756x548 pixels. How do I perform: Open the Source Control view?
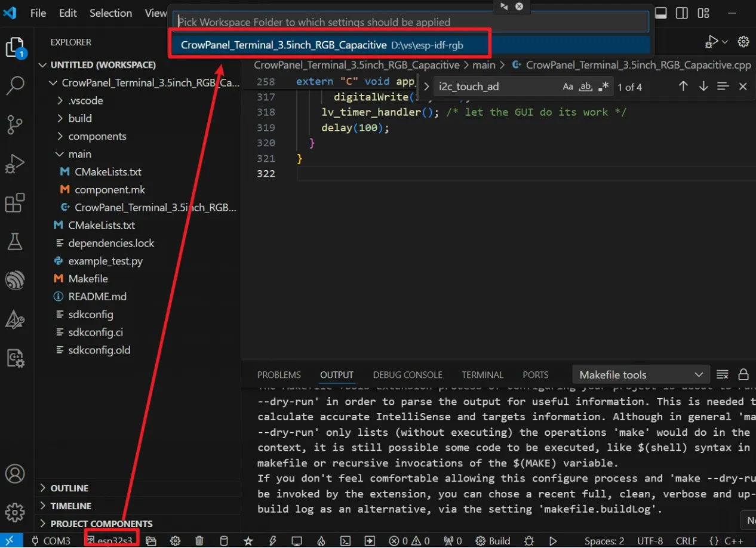(x=14, y=124)
